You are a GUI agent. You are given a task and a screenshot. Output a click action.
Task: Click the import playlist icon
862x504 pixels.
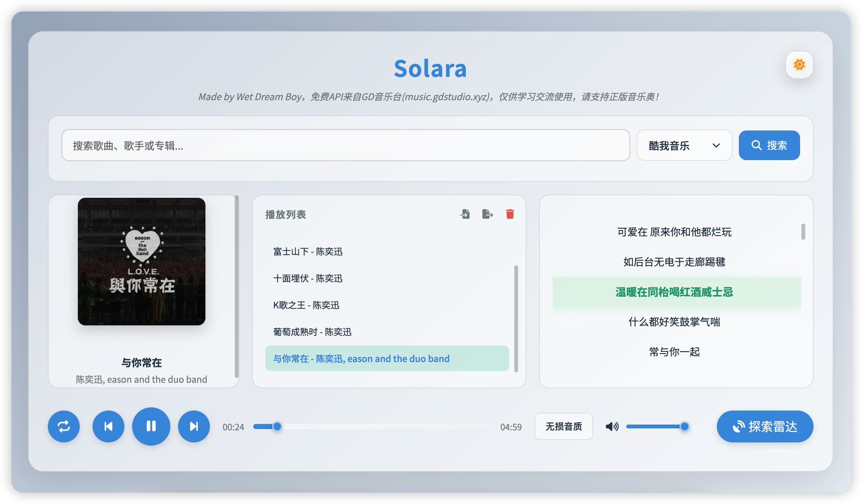(465, 214)
